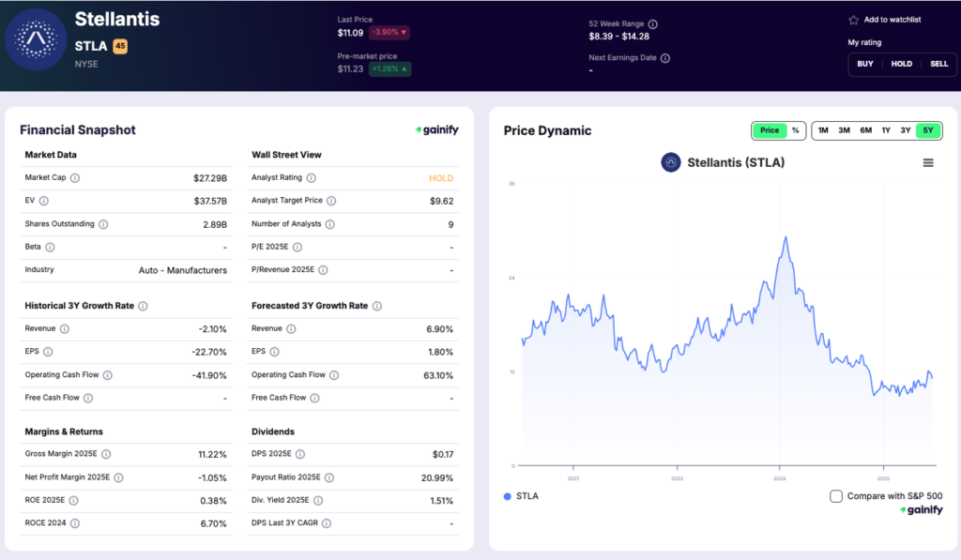This screenshot has width=961, height=560.
Task: Open the Forecasted 3Y Growth Rate info icon
Action: [x=376, y=305]
